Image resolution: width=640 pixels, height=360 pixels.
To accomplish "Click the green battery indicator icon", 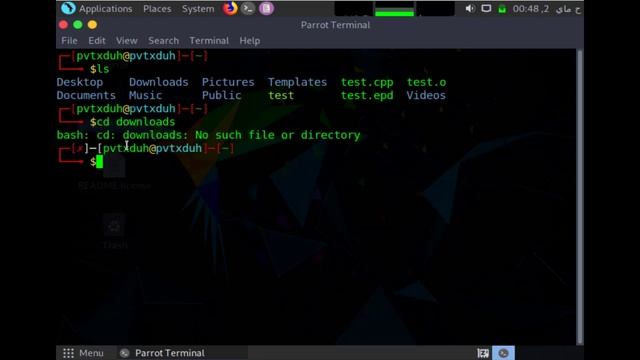I will 502,9.
